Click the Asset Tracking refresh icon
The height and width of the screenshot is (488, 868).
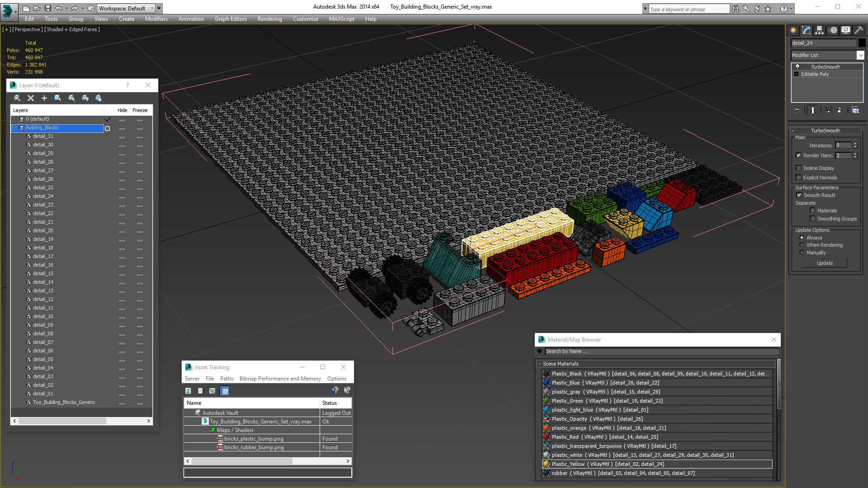189,391
